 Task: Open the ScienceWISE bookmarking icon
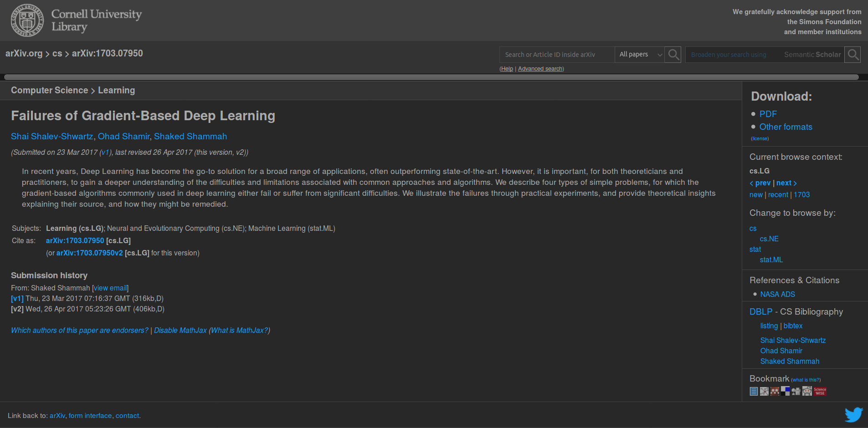click(x=819, y=391)
